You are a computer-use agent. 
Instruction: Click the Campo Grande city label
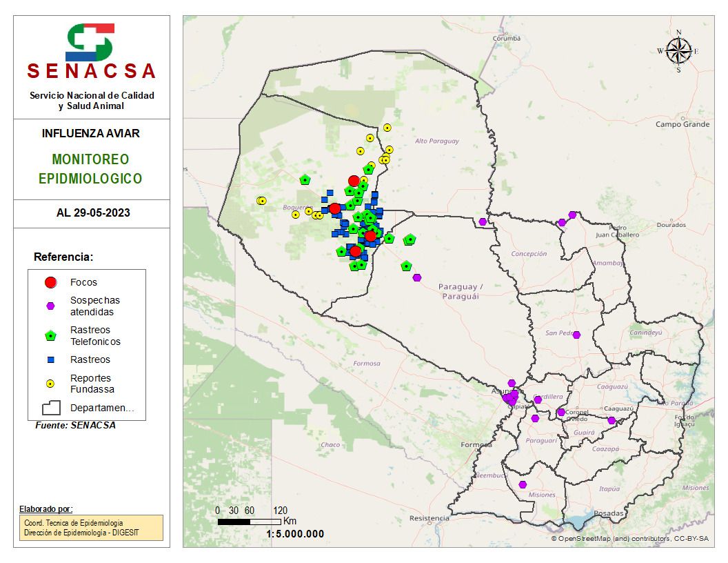tap(682, 124)
